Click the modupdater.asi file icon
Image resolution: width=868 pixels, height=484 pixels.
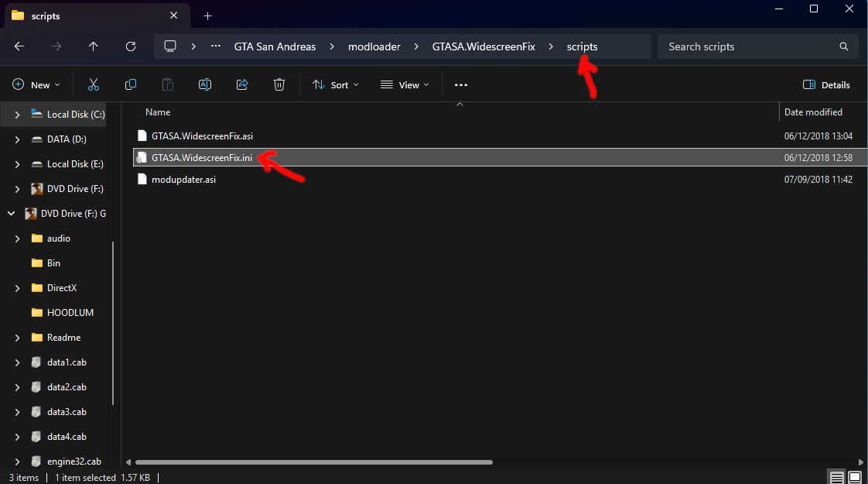[142, 179]
